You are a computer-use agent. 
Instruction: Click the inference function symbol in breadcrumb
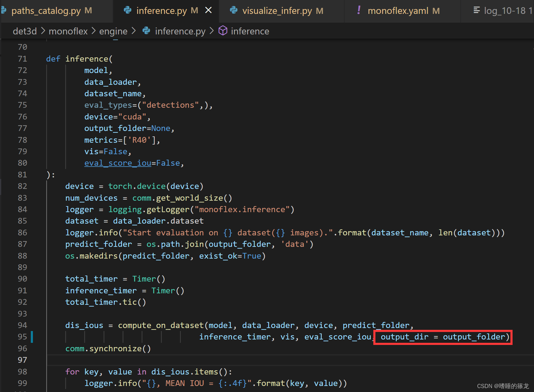[x=250, y=31]
